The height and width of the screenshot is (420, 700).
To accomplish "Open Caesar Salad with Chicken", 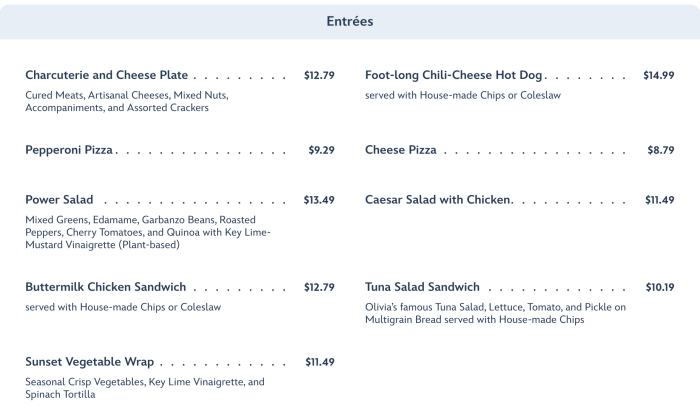I will (438, 200).
